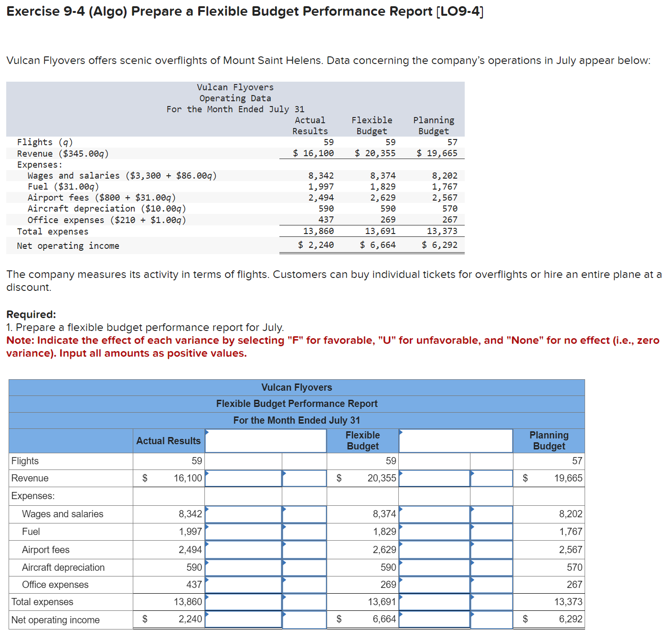Open the Total expenses spending variance selector
The width and height of the screenshot is (672, 640).
pyautogui.click(x=304, y=602)
